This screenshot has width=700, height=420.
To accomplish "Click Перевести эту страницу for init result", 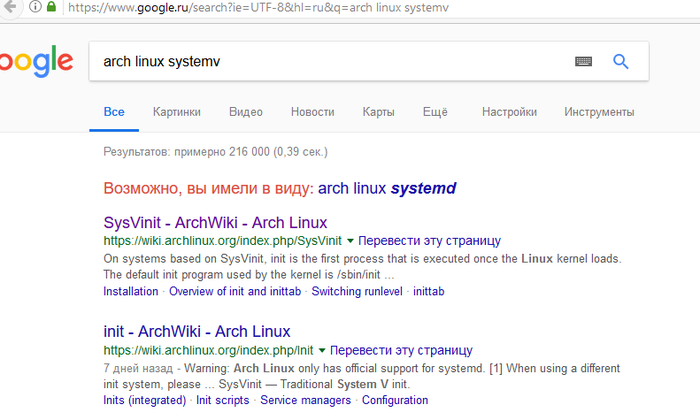I will pos(401,350).
